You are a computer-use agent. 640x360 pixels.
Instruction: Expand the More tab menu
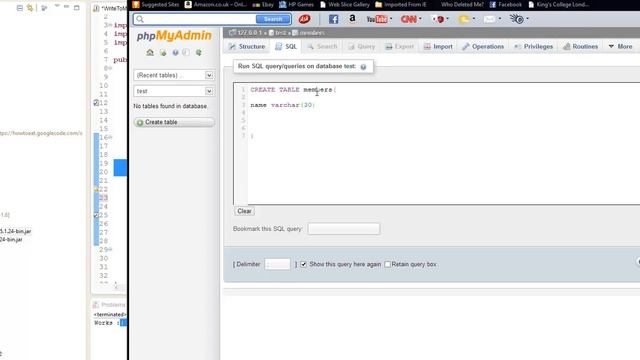(620, 47)
